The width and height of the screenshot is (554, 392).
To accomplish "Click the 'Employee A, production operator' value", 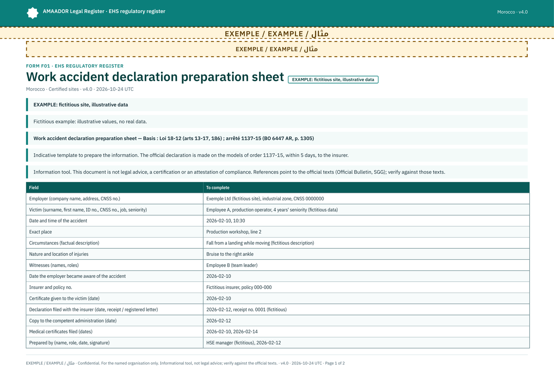I will 366,210.
